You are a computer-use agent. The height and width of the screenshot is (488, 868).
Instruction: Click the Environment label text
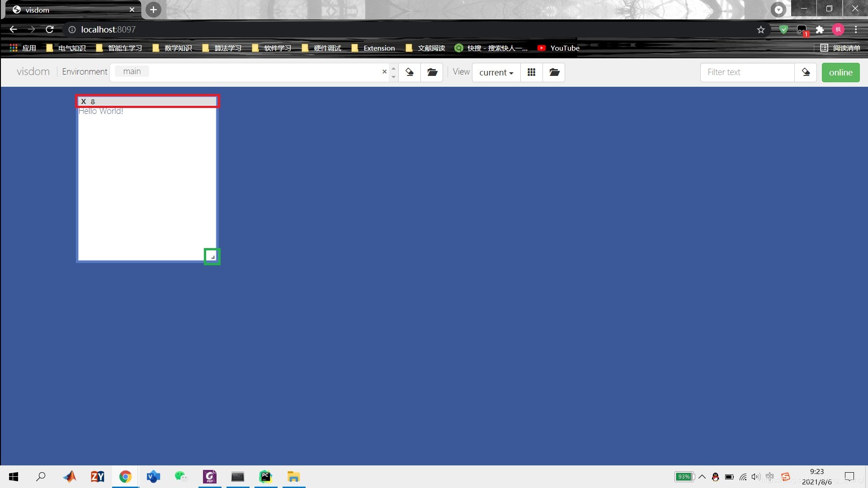(84, 71)
